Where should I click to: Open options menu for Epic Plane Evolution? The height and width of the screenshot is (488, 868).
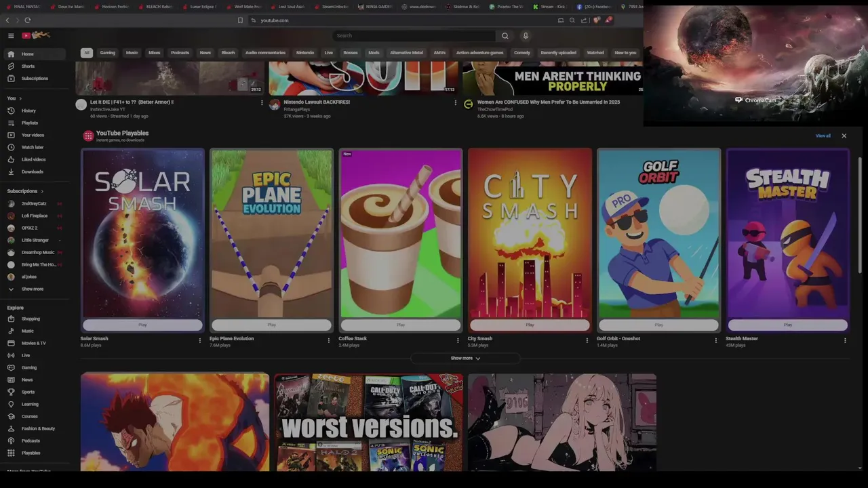[329, 340]
